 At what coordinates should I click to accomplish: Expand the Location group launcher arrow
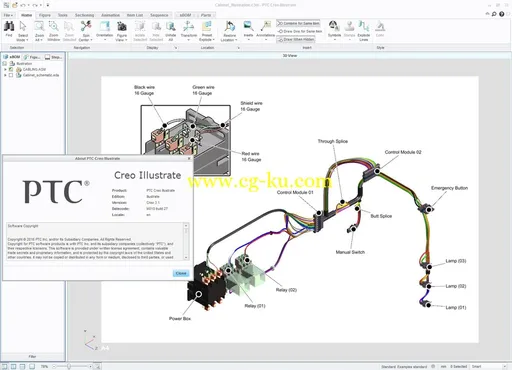(x=238, y=48)
